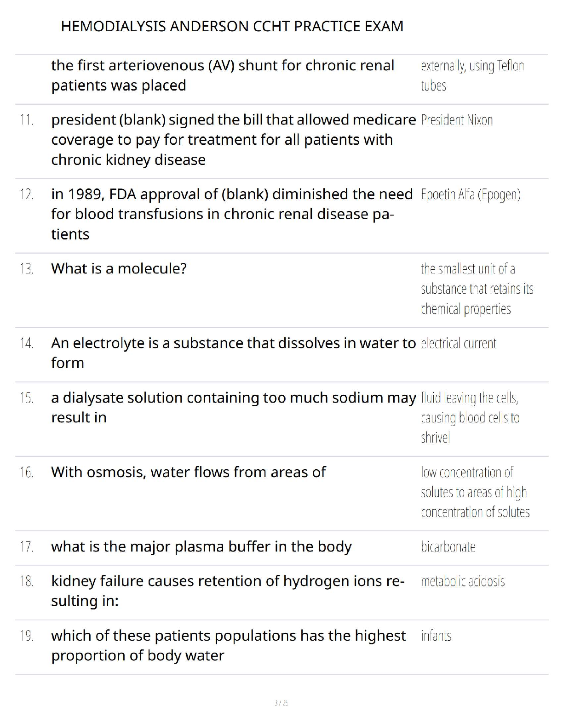Screen dimensions: 563x728
Task: Select the low concentration of solutes answer
Action: (x=475, y=492)
